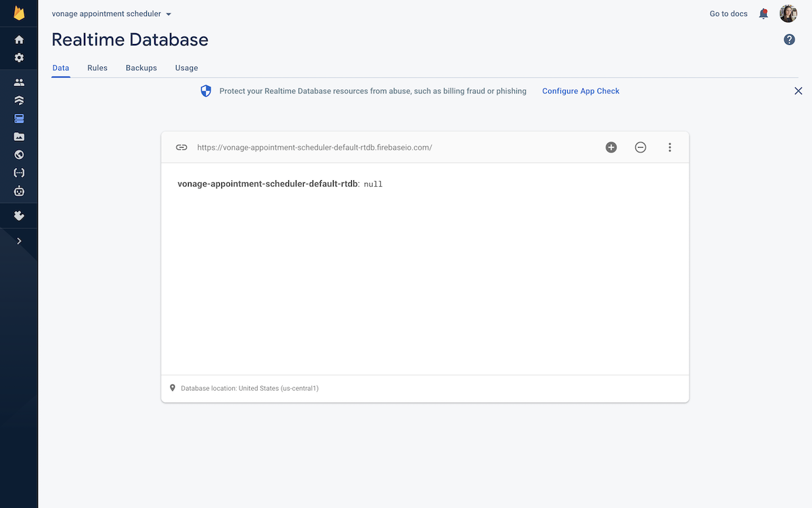Open Machine Learning robot icon in sidebar
Image resolution: width=812 pixels, height=508 pixels.
click(19, 191)
